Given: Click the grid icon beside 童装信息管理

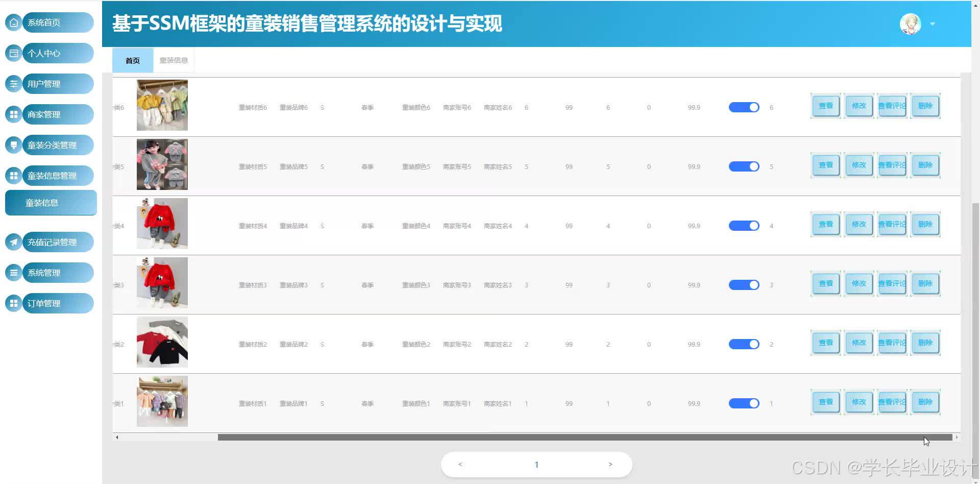Looking at the screenshot, I should click(x=14, y=176).
